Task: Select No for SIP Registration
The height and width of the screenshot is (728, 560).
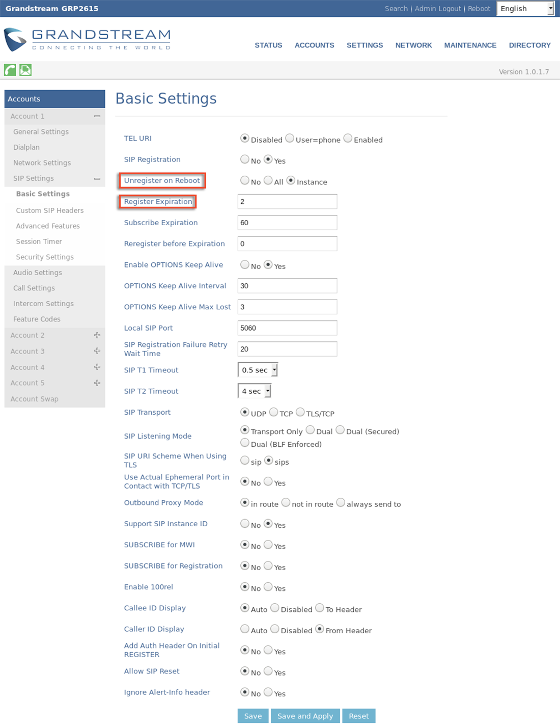Action: (245, 159)
